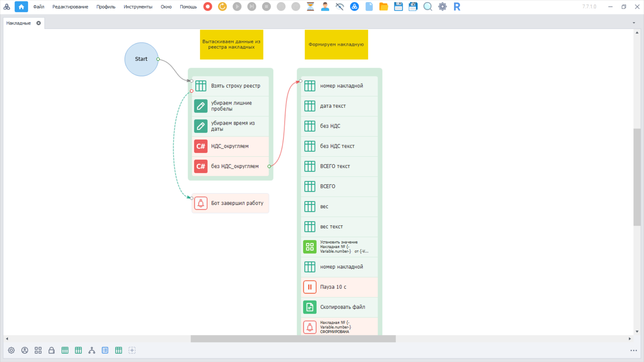Create a new file with page icon

[x=369, y=6]
